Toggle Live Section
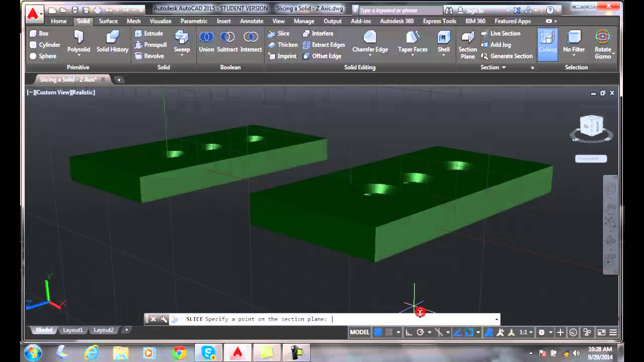 [x=500, y=33]
